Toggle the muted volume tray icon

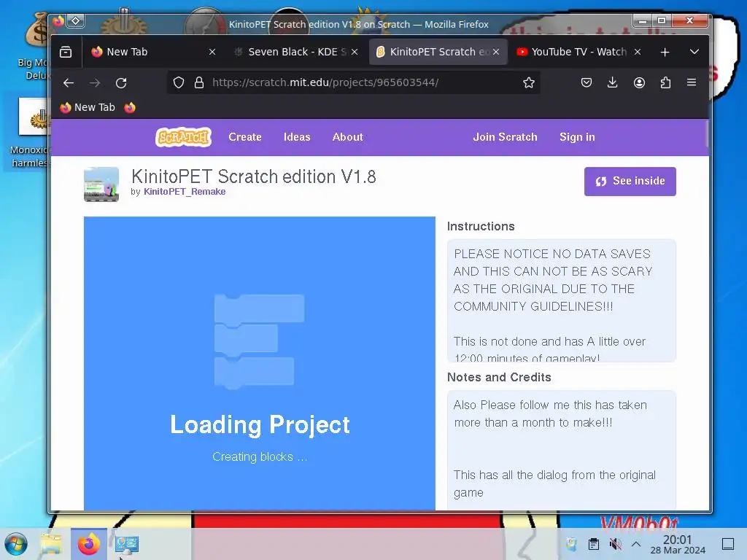point(616,544)
